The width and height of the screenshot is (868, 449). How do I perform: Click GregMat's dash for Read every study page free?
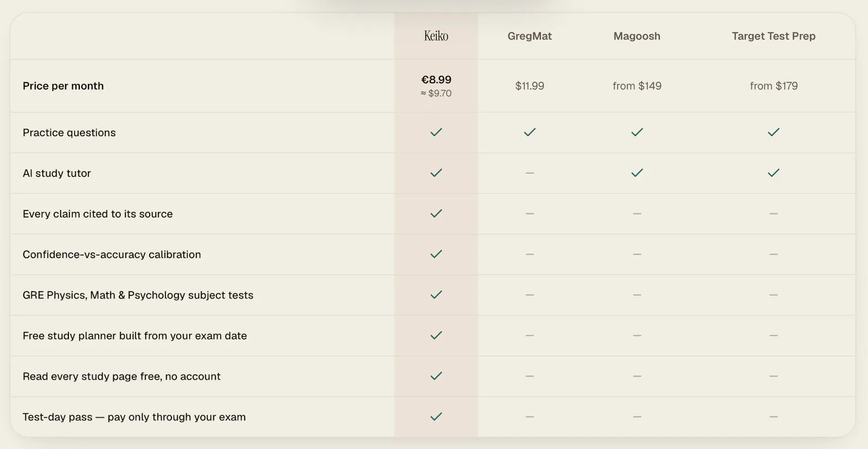[x=529, y=376]
